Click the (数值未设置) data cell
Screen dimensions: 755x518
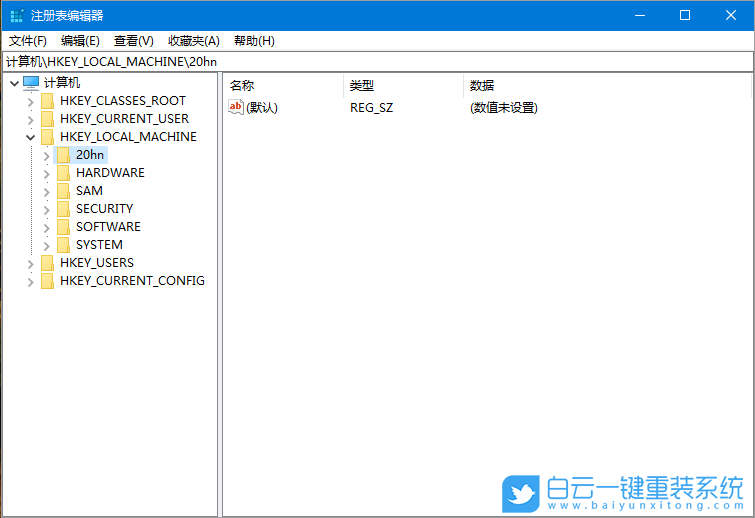click(504, 107)
